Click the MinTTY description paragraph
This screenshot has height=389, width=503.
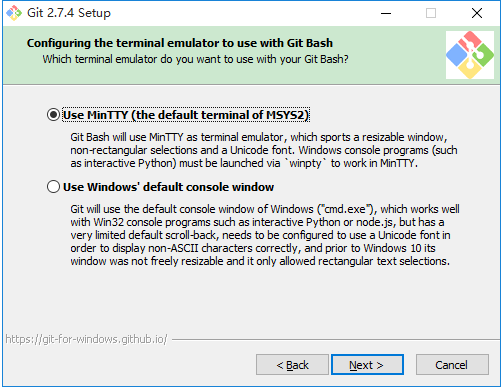coord(263,150)
